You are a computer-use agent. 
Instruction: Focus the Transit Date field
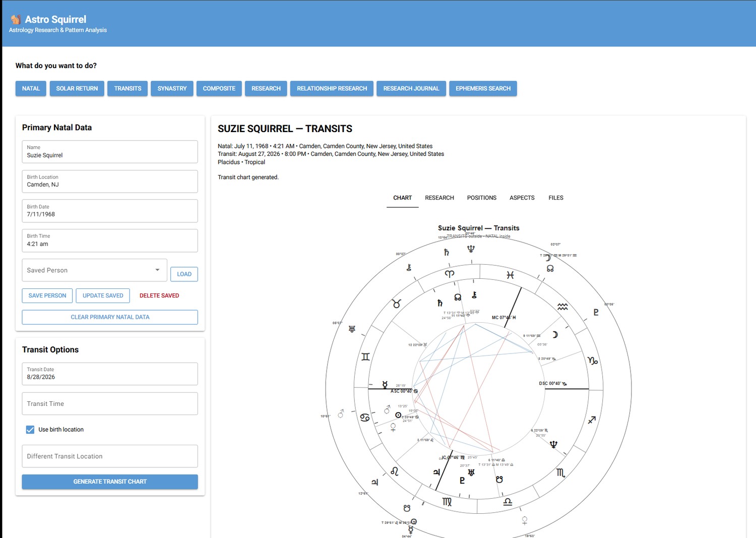[110, 374]
